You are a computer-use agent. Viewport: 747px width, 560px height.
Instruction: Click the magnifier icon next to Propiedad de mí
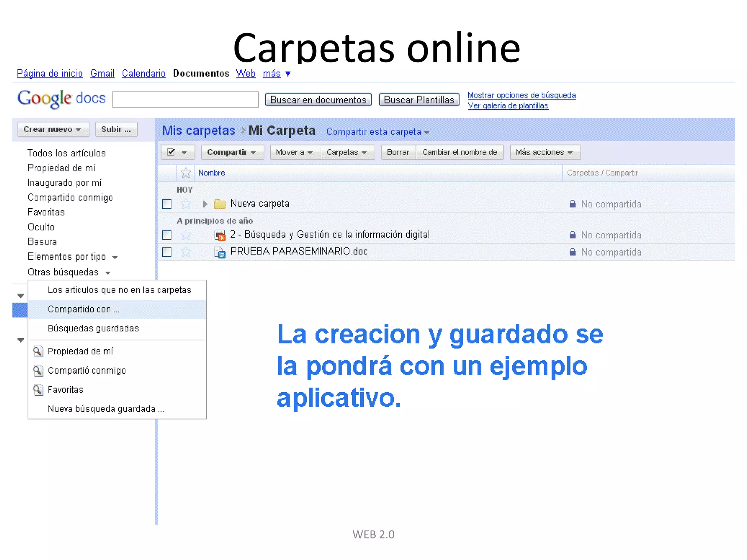point(38,351)
